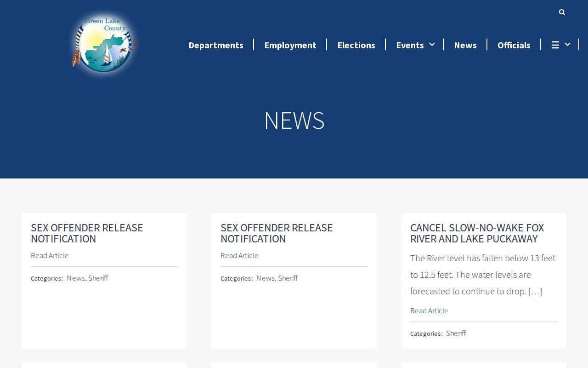Expand the chevron beside the hamburger menu
588x368 pixels.
(x=567, y=44)
